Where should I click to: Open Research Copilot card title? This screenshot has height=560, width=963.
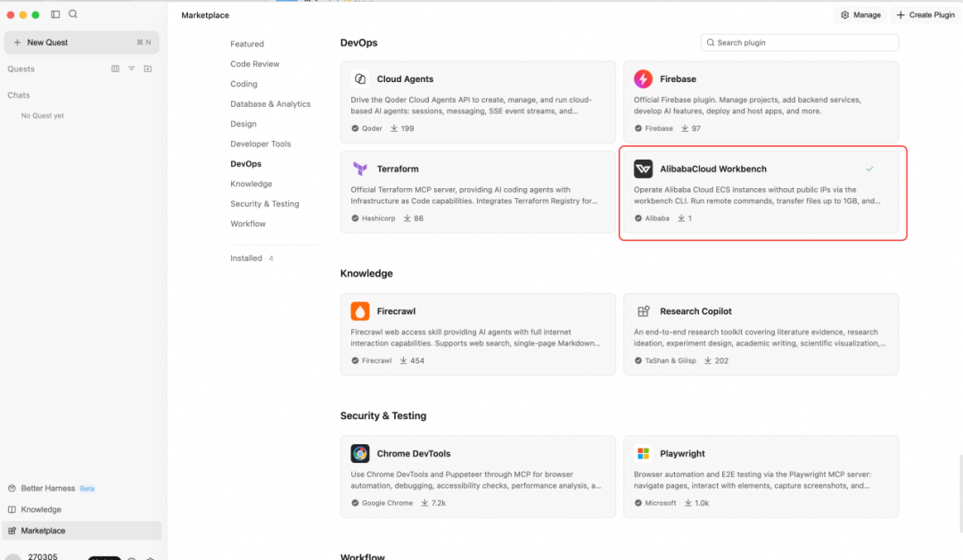tap(695, 311)
